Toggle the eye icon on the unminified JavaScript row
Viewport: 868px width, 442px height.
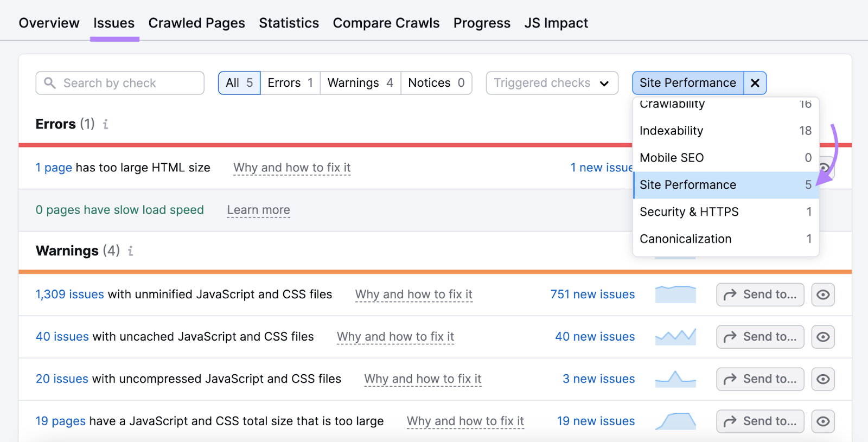tap(823, 294)
